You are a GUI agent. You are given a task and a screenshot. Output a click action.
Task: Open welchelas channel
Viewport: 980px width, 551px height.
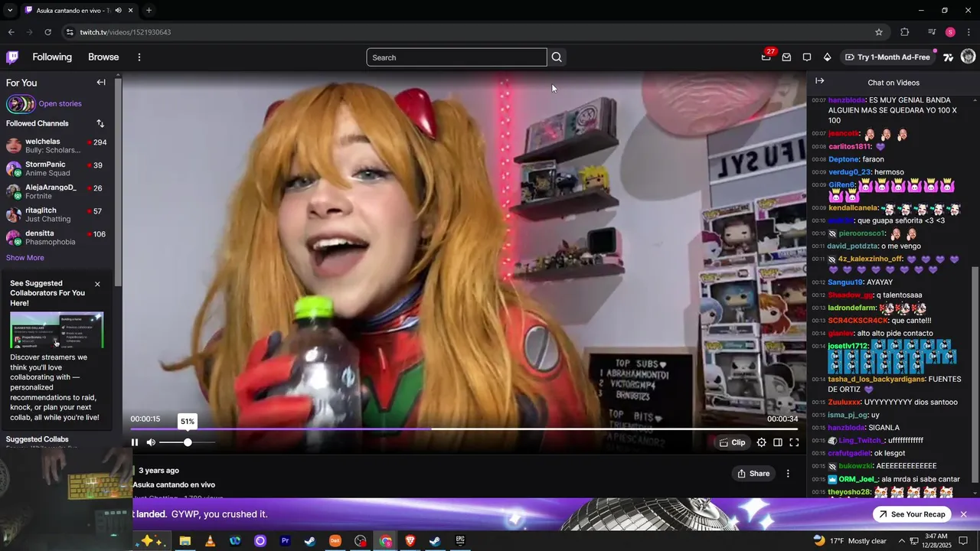point(57,145)
